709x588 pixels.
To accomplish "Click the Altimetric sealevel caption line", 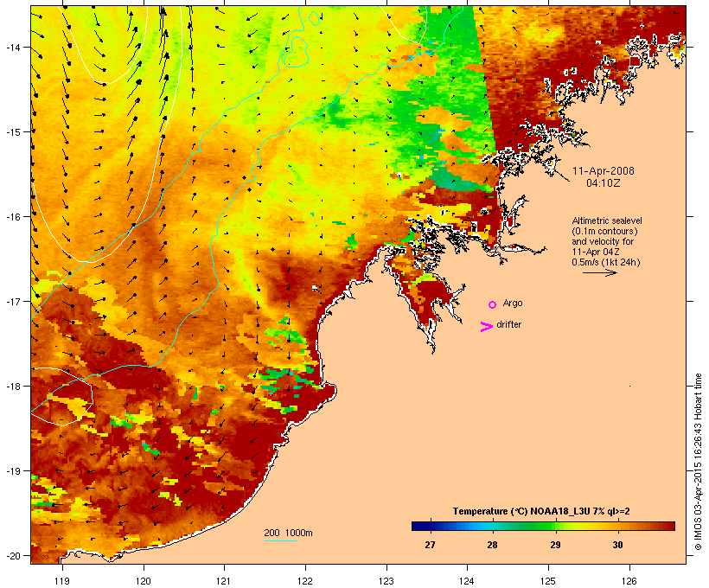I will (x=607, y=220).
